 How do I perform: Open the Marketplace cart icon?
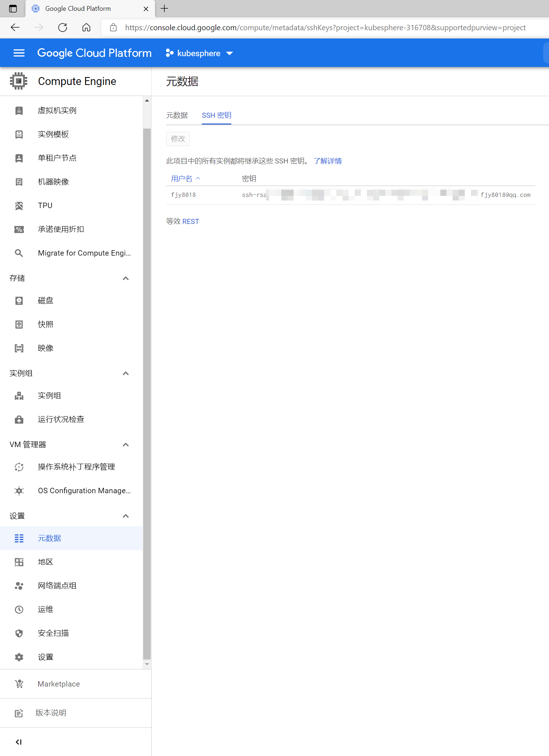click(x=19, y=684)
